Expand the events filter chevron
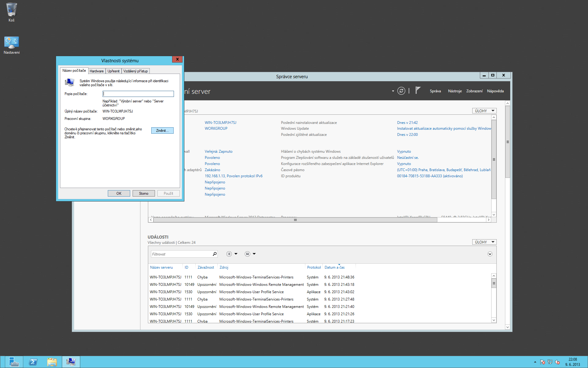 pos(490,254)
